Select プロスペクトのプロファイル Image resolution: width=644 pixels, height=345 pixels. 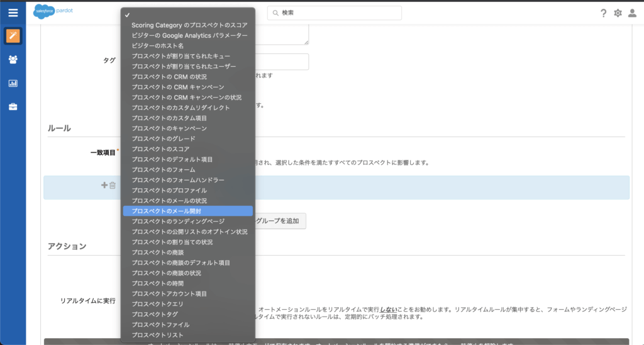click(187, 190)
